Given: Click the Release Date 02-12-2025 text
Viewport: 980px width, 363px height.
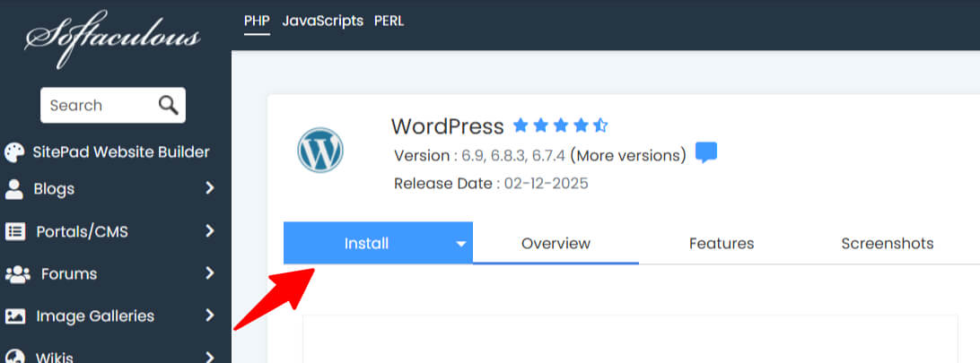Looking at the screenshot, I should (491, 184).
